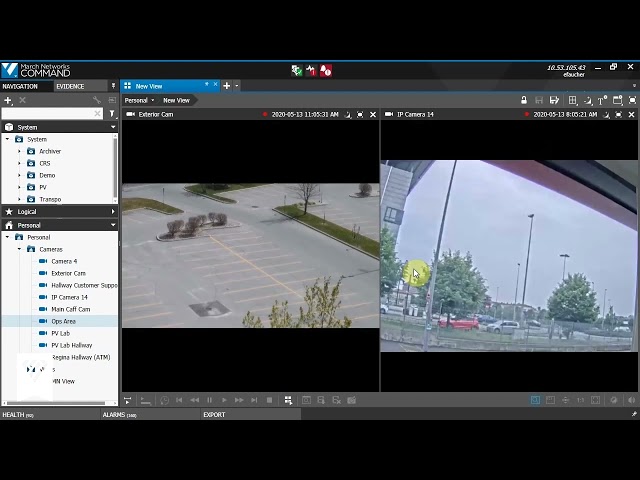The width and height of the screenshot is (640, 480).
Task: Expand the CRS folder
Action: click(19, 163)
